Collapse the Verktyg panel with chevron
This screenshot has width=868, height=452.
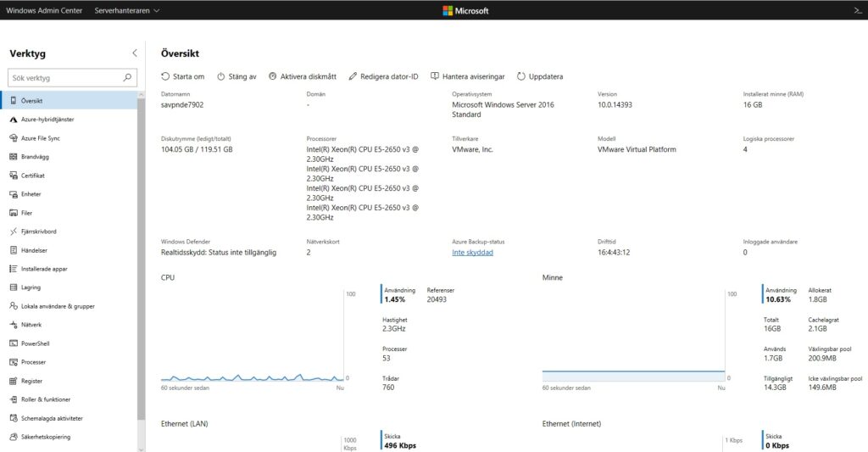click(x=135, y=53)
